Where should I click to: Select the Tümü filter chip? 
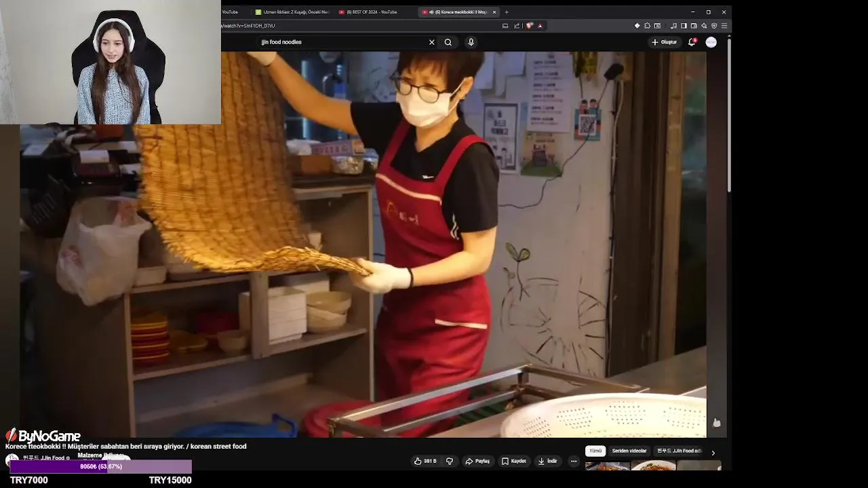click(595, 451)
